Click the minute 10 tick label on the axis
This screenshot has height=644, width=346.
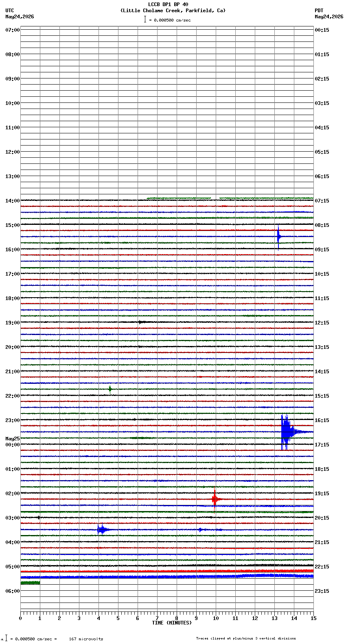pyautogui.click(x=216, y=618)
